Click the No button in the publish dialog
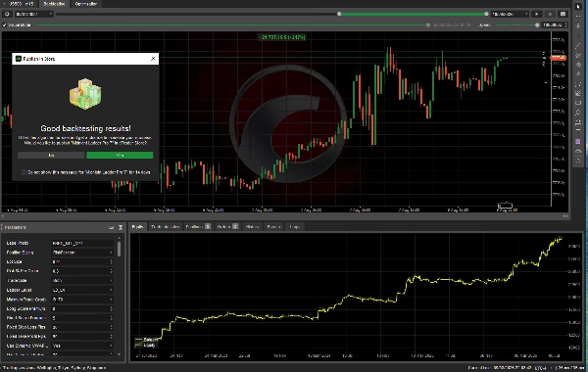Image resolution: width=588 pixels, height=372 pixels. pos(51,155)
